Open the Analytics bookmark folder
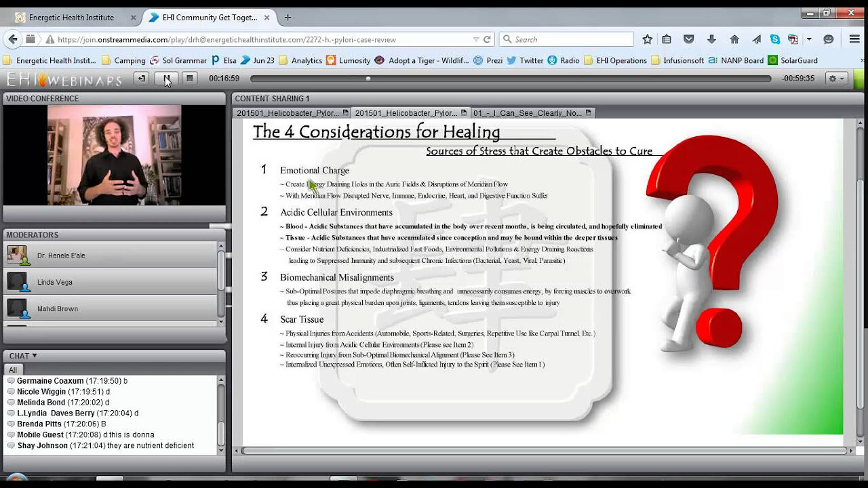Image resolution: width=868 pixels, height=488 pixels. [x=300, y=60]
